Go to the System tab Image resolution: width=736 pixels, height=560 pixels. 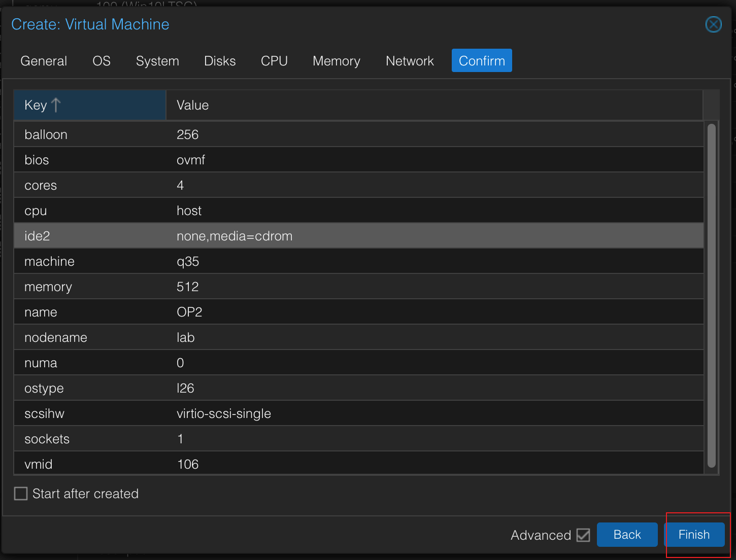[157, 61]
